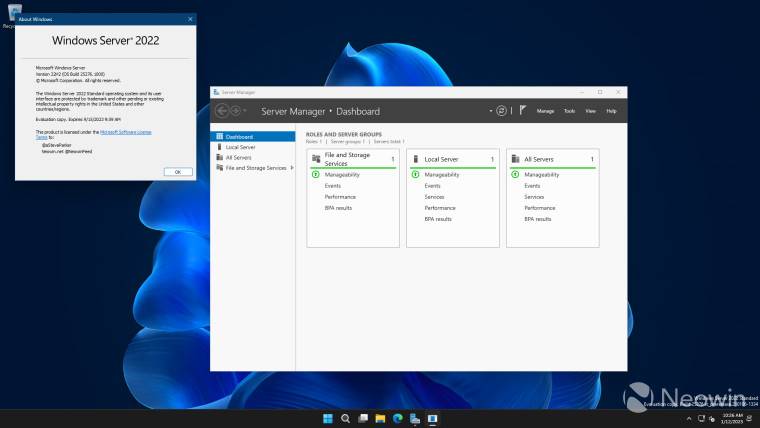Open Events in Local Server tile
The width and height of the screenshot is (760, 428).
432,186
